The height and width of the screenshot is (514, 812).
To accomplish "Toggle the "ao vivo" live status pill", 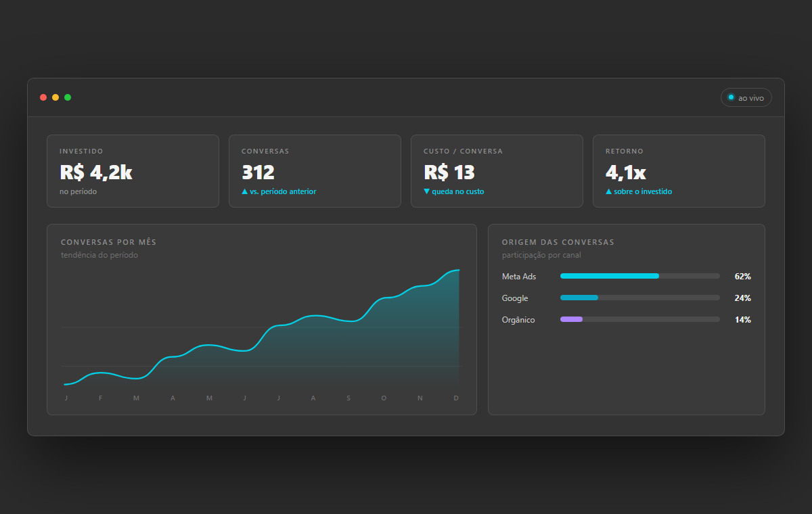I will [746, 98].
